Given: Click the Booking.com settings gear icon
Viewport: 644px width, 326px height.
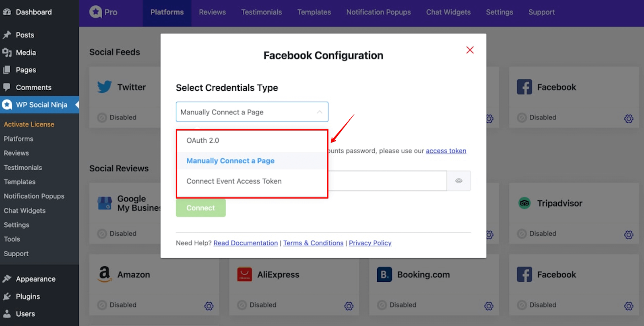Looking at the screenshot, I should click(489, 306).
